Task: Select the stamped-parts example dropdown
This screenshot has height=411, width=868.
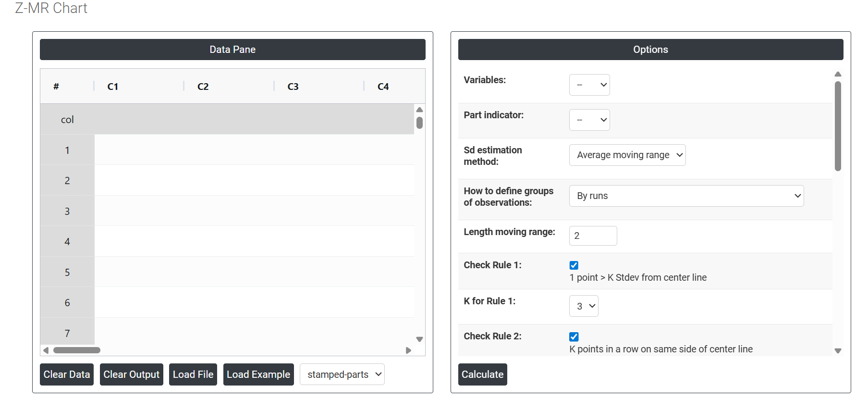Action: pos(342,374)
